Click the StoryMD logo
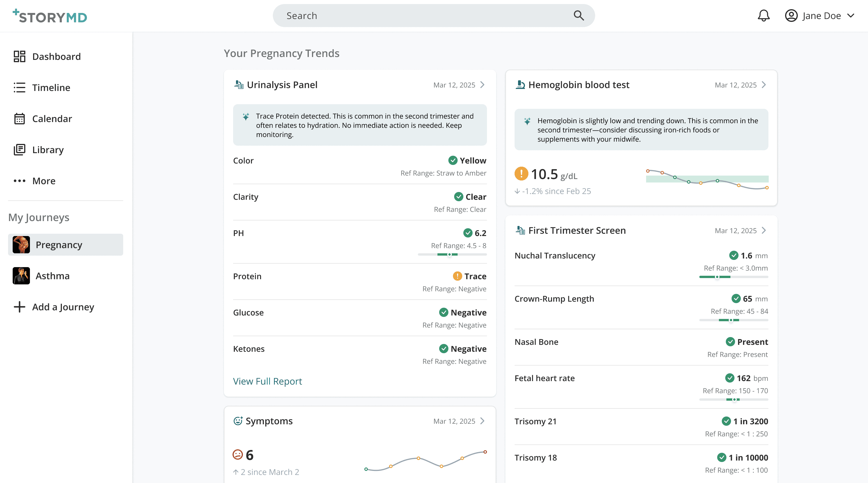The image size is (868, 483). 50,16
